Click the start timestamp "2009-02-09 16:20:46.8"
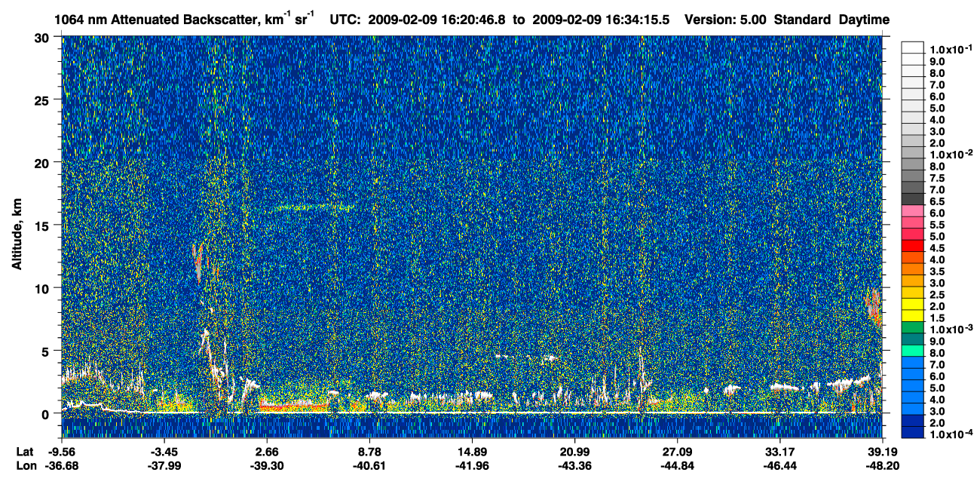The height and width of the screenshot is (503, 980). click(437, 19)
